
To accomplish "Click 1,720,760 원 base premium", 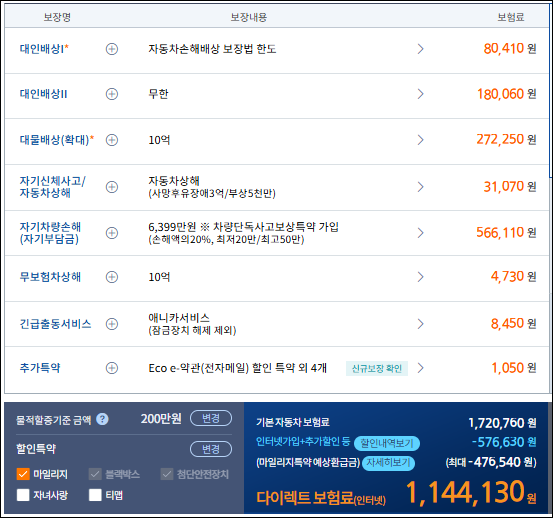I will (x=502, y=423).
